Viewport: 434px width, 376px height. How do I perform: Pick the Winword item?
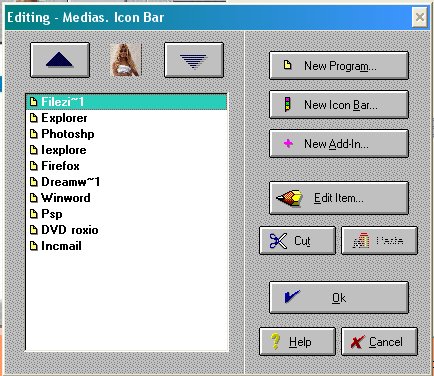[126, 198]
